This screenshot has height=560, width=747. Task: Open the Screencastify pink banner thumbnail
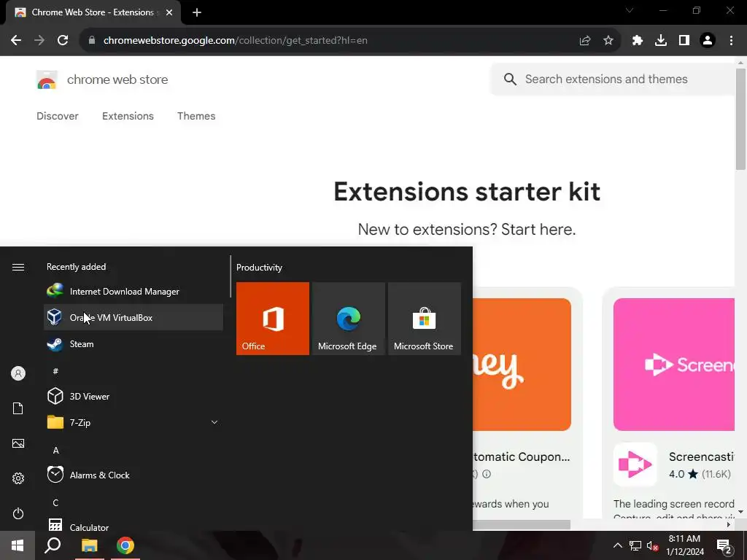coord(673,365)
